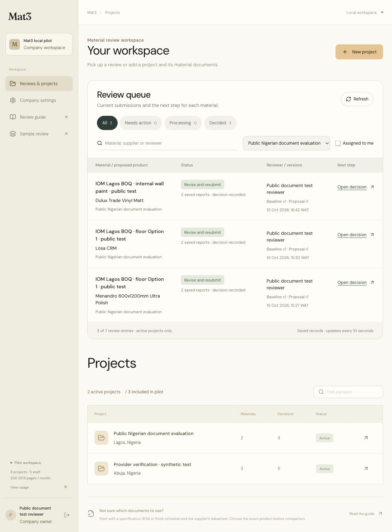The width and height of the screenshot is (392, 532).
Task: Open Provider verification · synthetic test project
Action: 153,464
